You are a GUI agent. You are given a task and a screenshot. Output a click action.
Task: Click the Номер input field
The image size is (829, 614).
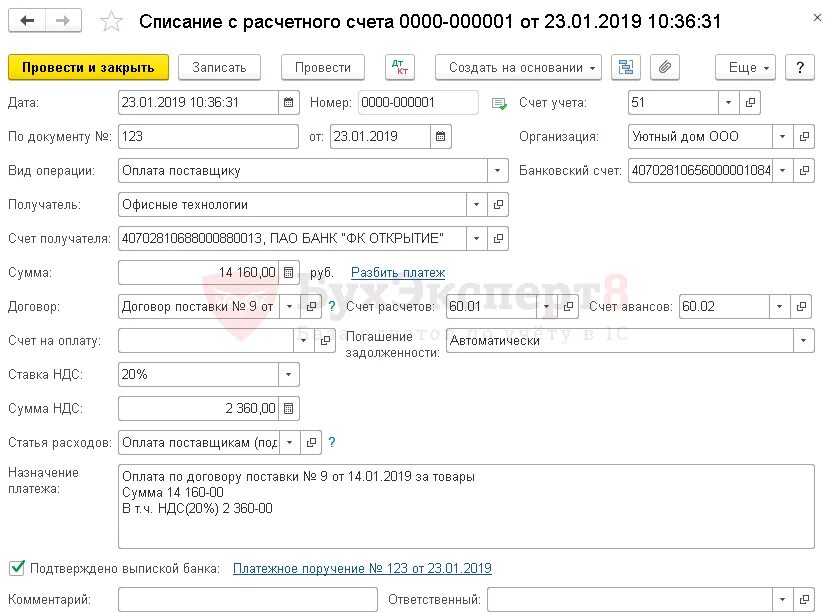[418, 103]
